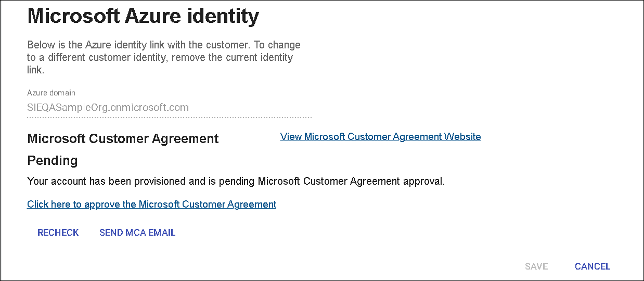644x281 pixels.
Task: Click the description line starting 'Below is'
Action: click(163, 45)
